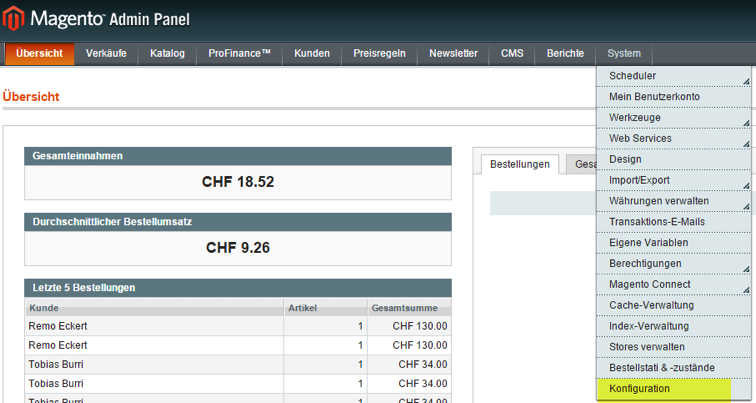756x403 pixels.
Task: Open the Kunden menu
Action: click(312, 54)
